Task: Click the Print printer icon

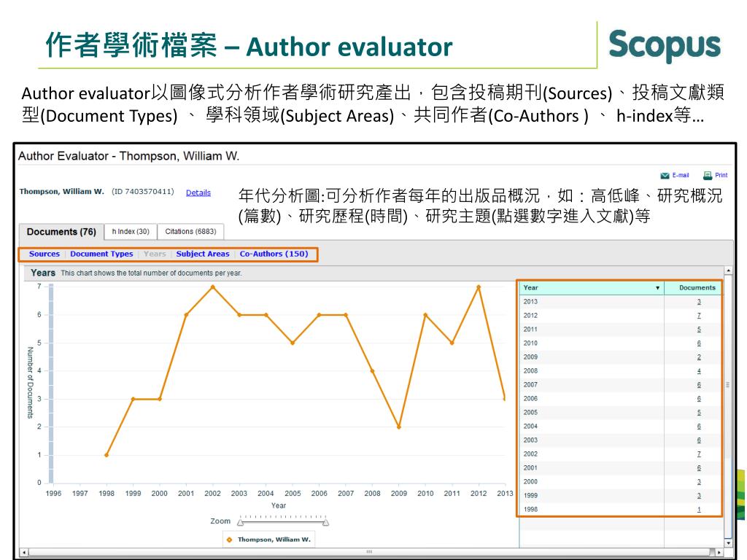Action: pyautogui.click(x=708, y=175)
